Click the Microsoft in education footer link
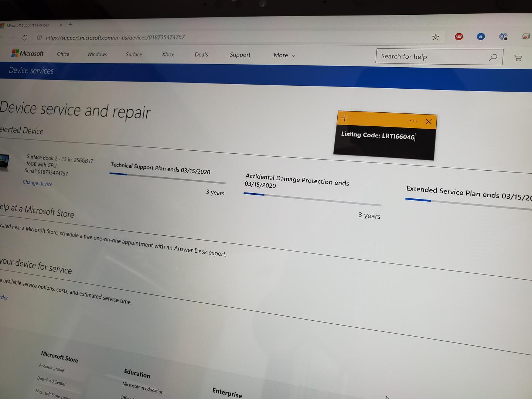Screen dimensions: 532x399 (x=143, y=388)
